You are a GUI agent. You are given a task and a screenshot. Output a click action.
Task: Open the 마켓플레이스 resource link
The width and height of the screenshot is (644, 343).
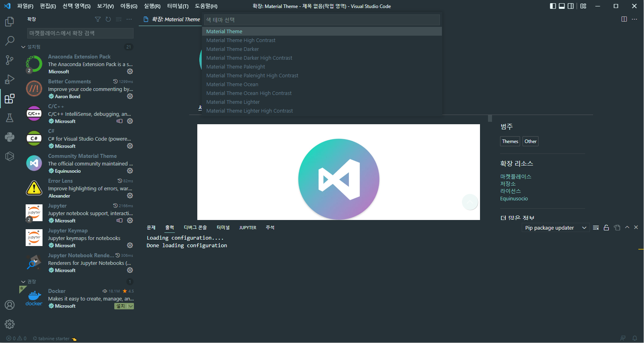coord(516,177)
